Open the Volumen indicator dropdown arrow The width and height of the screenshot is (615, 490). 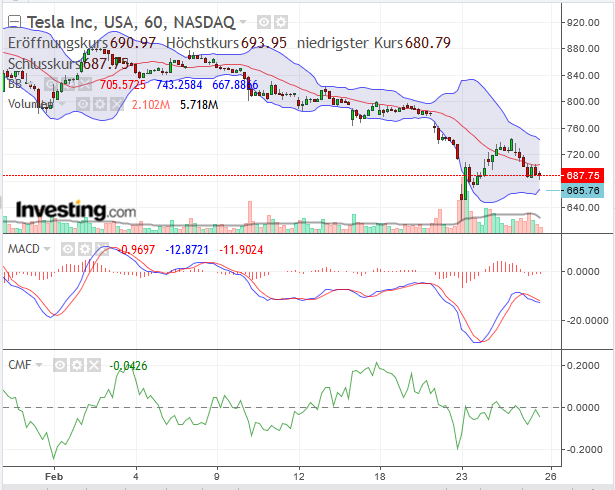[62, 104]
